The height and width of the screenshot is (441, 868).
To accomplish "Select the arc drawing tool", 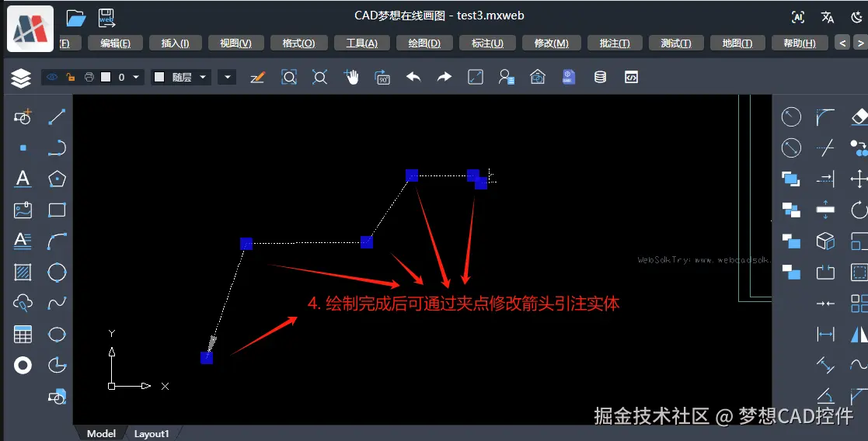I will click(x=57, y=241).
